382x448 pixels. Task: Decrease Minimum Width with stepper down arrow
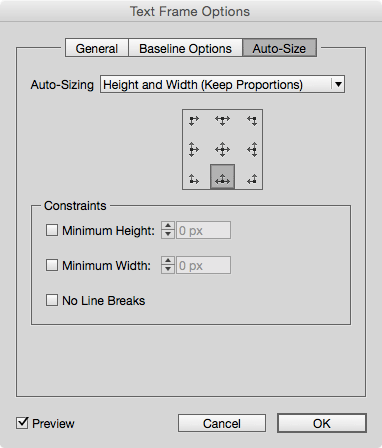tap(168, 269)
